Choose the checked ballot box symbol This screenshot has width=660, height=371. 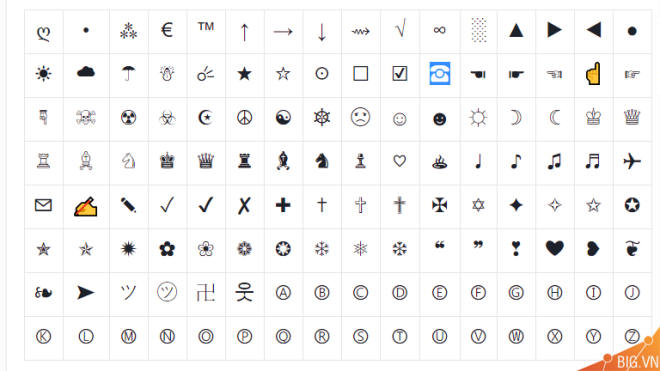pyautogui.click(x=399, y=74)
